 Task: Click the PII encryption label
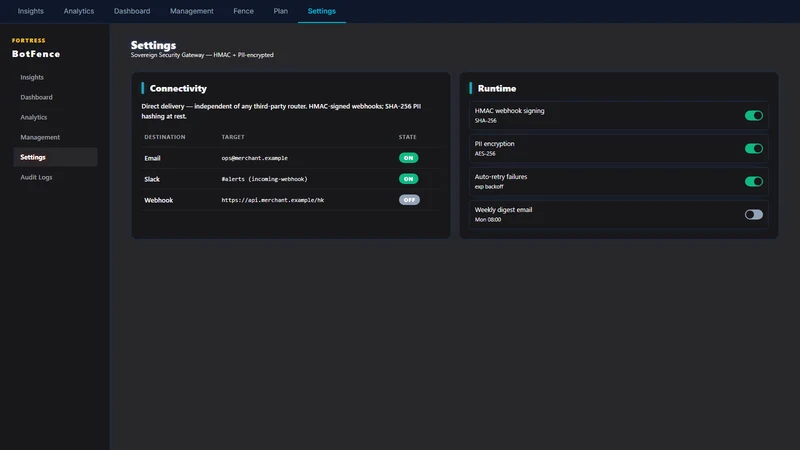[494, 144]
